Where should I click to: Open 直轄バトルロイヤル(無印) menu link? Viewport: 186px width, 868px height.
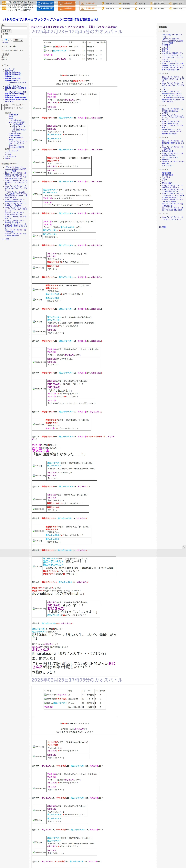click(14, 94)
